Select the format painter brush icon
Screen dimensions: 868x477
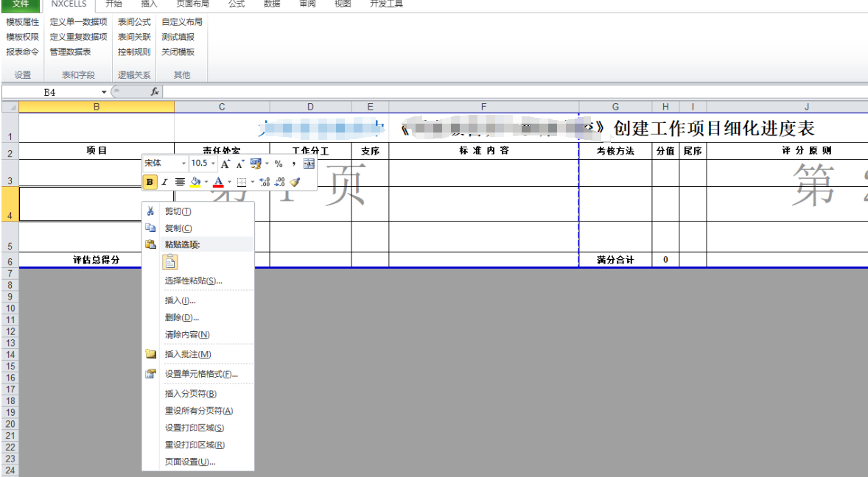(295, 182)
